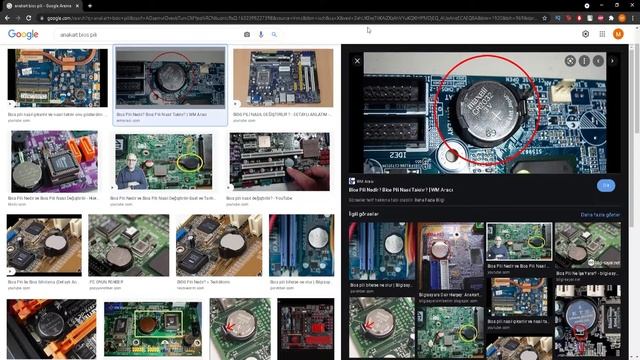
Task: Go to previous image in preview
Action: [598, 61]
